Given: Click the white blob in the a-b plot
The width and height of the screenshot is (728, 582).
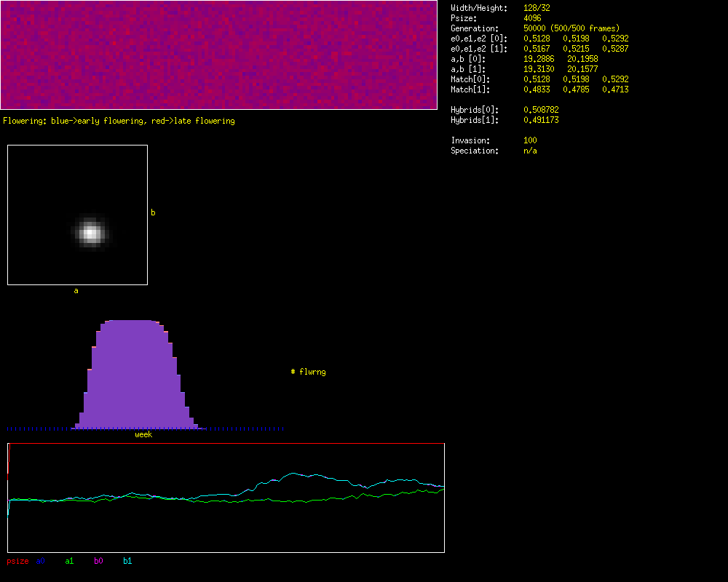Looking at the screenshot, I should pyautogui.click(x=90, y=233).
